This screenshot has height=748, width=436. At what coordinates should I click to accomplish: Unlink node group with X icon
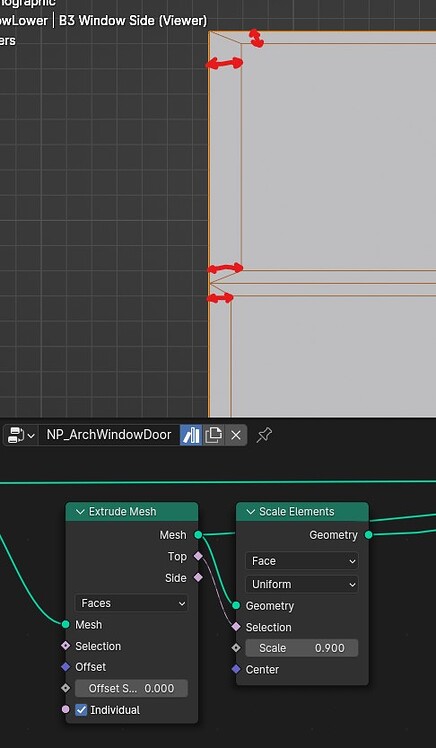click(x=236, y=435)
